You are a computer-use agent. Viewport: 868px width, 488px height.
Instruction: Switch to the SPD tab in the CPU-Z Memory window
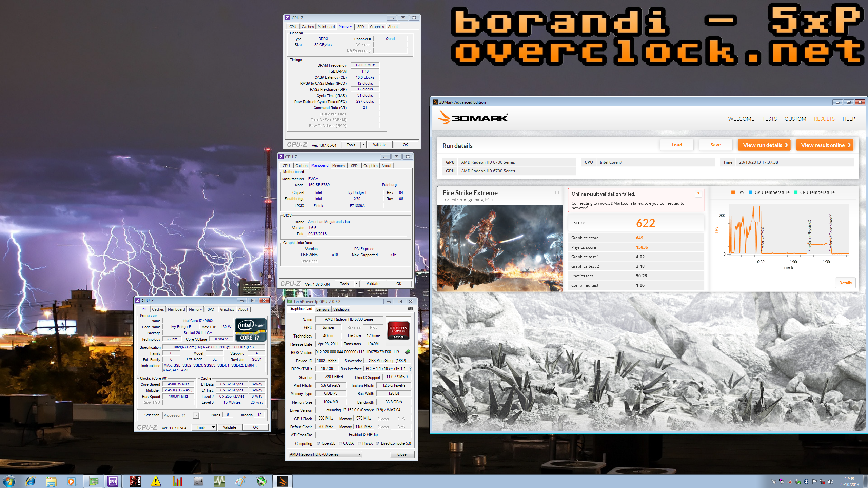(x=361, y=27)
